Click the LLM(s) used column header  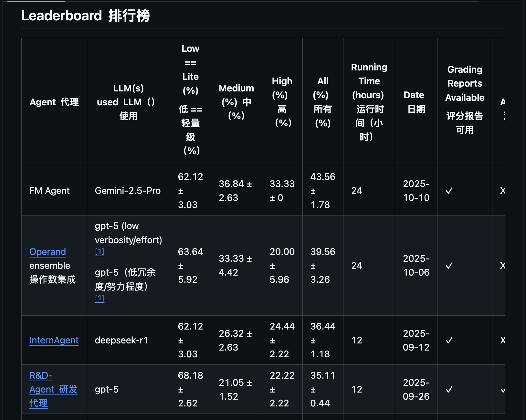(x=129, y=102)
